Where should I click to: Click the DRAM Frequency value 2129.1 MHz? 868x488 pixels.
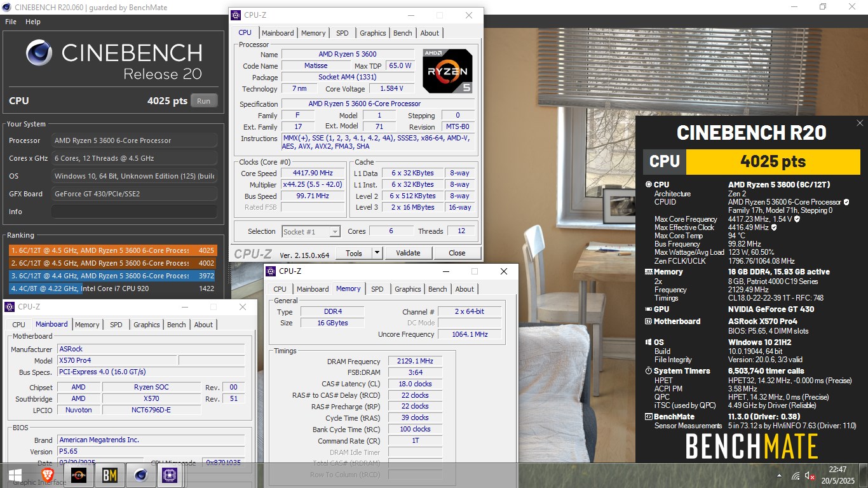point(415,362)
